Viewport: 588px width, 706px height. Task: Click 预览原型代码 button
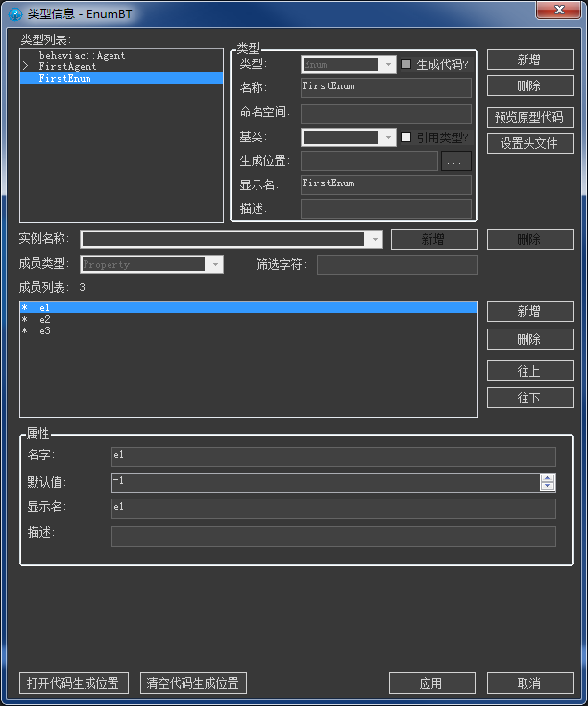click(529, 118)
